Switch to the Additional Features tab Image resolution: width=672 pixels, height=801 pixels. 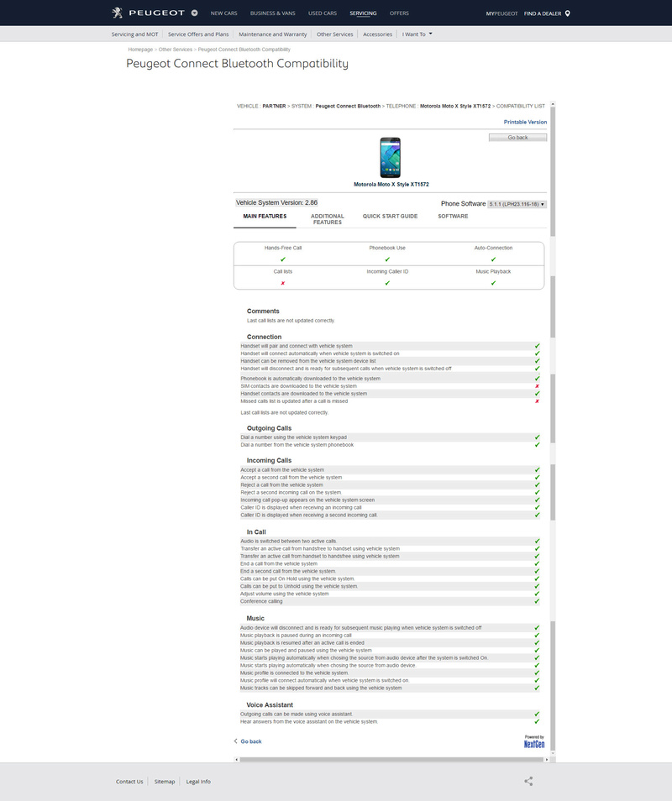[x=328, y=219]
